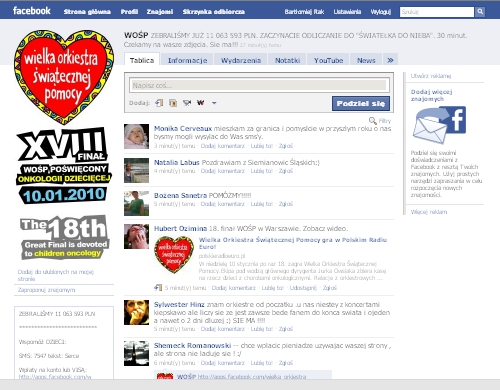Open Natalia Labus's profile name
The image size is (500, 390).
pyautogui.click(x=177, y=162)
